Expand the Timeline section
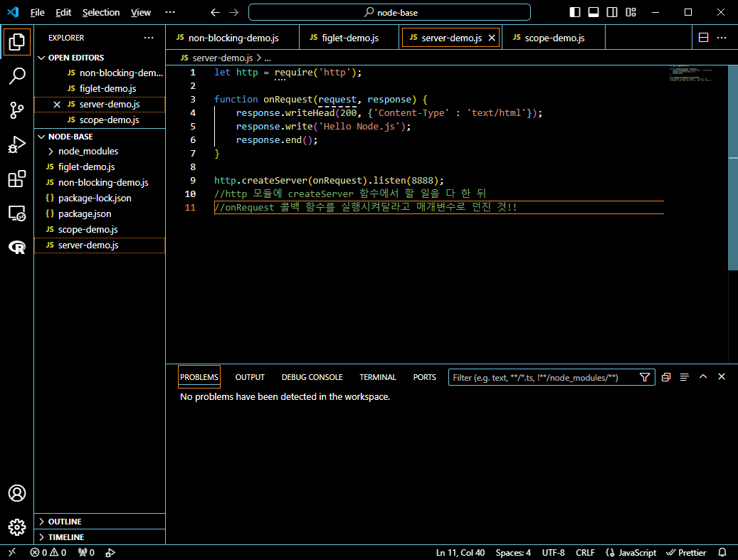This screenshot has height=560, width=738. point(41,537)
